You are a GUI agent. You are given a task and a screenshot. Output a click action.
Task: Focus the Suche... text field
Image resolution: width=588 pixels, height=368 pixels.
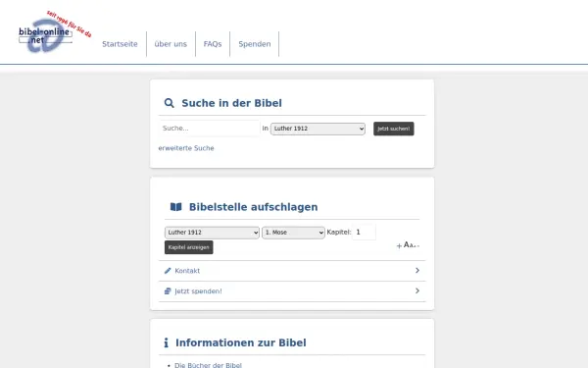click(210, 129)
